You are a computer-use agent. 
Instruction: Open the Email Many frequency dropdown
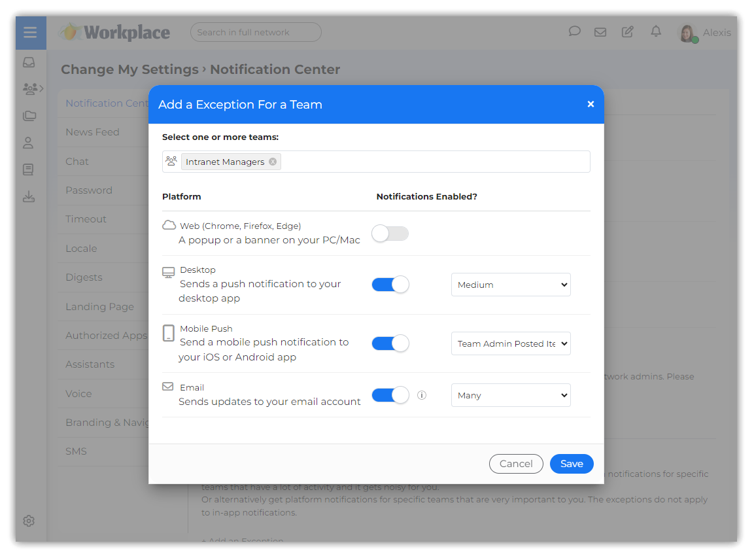(511, 395)
